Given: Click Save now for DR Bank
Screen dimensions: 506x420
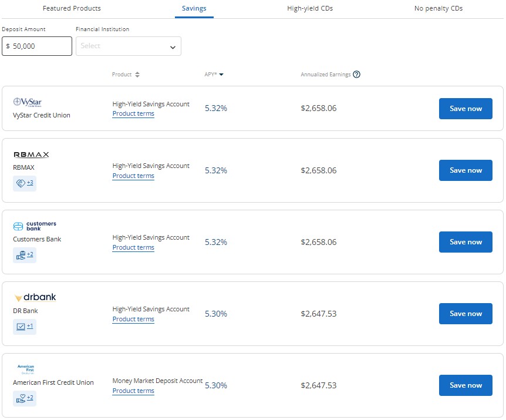Looking at the screenshot, I should [x=465, y=314].
